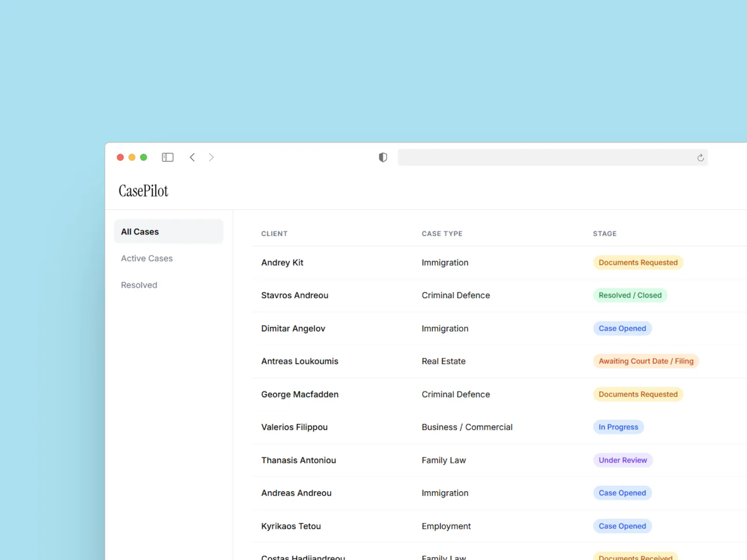Click Employment case type cell
Image resolution: width=747 pixels, height=560 pixels.
click(x=446, y=526)
